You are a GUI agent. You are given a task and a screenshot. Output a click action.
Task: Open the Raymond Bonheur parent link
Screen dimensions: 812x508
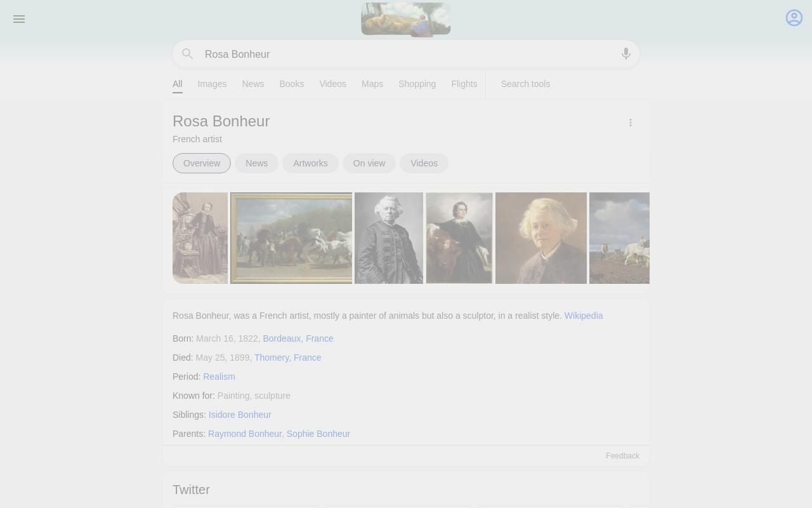point(245,434)
